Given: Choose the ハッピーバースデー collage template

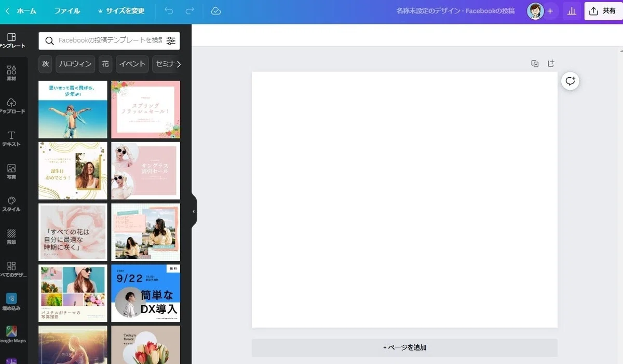Looking at the screenshot, I should click(146, 232).
